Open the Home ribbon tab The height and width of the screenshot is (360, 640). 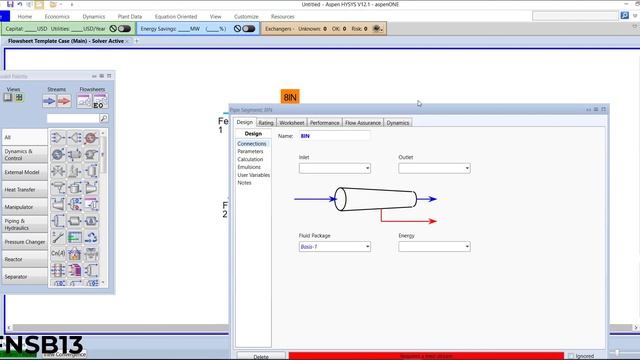(x=24, y=16)
